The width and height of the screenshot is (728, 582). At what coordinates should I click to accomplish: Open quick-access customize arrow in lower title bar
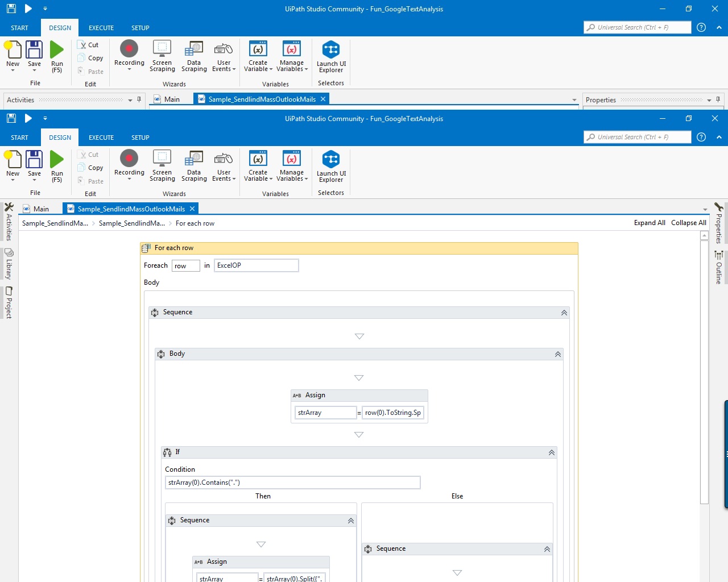point(45,118)
